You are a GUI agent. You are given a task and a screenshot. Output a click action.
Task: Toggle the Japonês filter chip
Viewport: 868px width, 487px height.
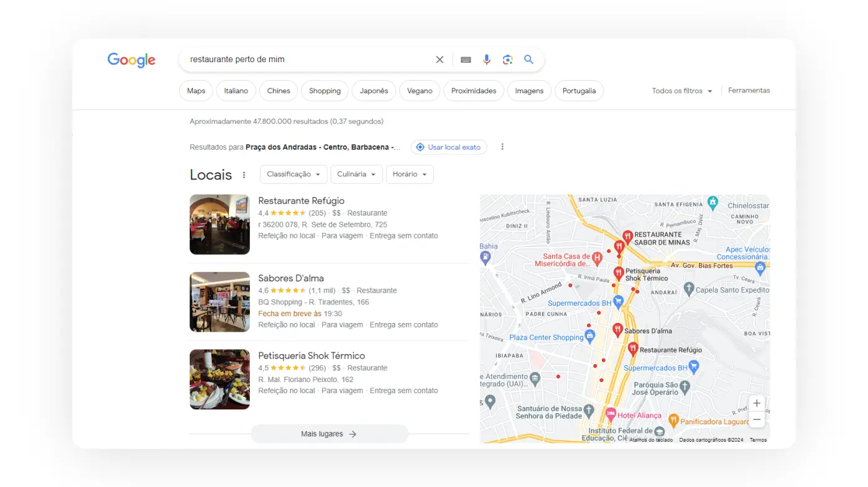pyautogui.click(x=373, y=91)
